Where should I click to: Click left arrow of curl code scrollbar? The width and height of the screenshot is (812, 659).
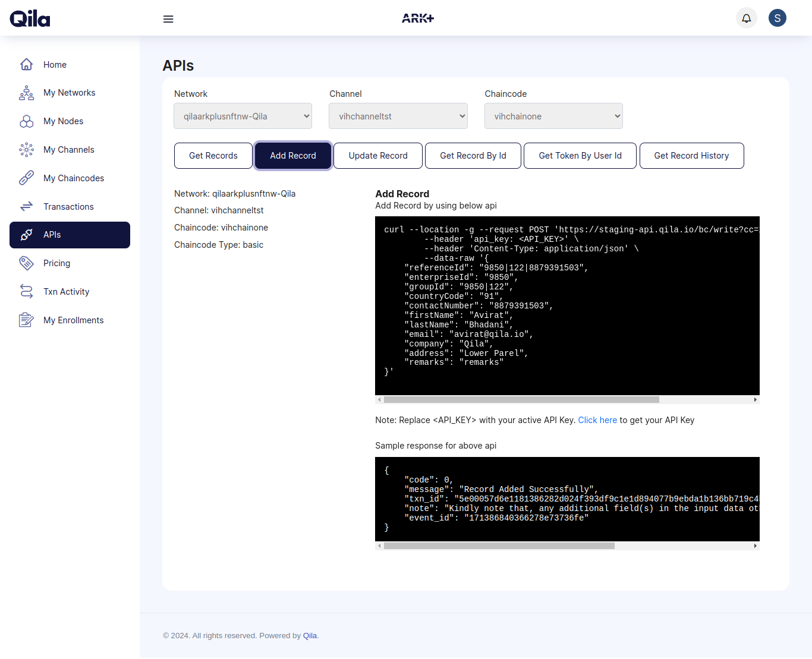(x=379, y=400)
